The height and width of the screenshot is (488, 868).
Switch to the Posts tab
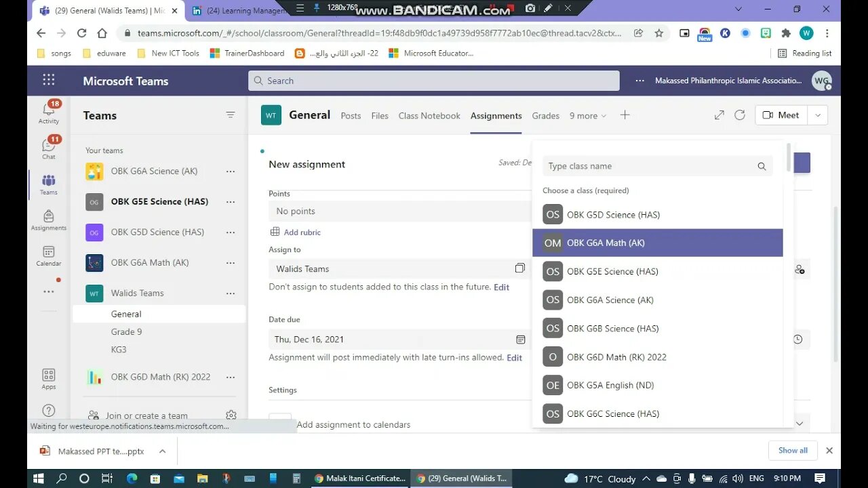click(351, 116)
